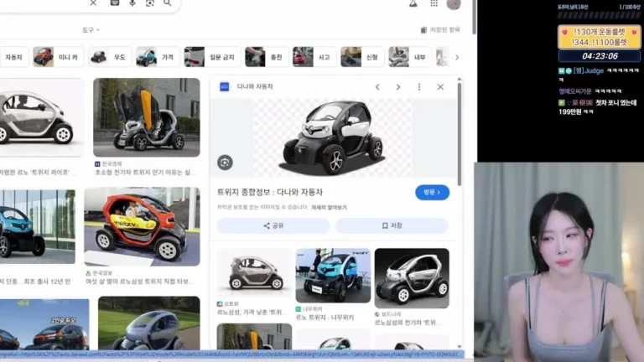Image resolution: width=644 pixels, height=362 pixels.
Task: Start voice search with the microphone icon
Action: [x=132, y=3]
